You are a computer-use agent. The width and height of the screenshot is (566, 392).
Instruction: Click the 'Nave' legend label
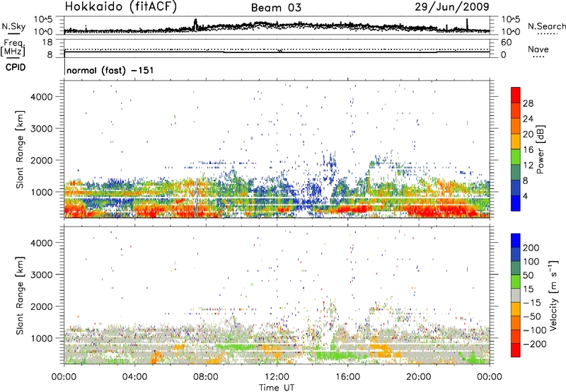coord(538,49)
